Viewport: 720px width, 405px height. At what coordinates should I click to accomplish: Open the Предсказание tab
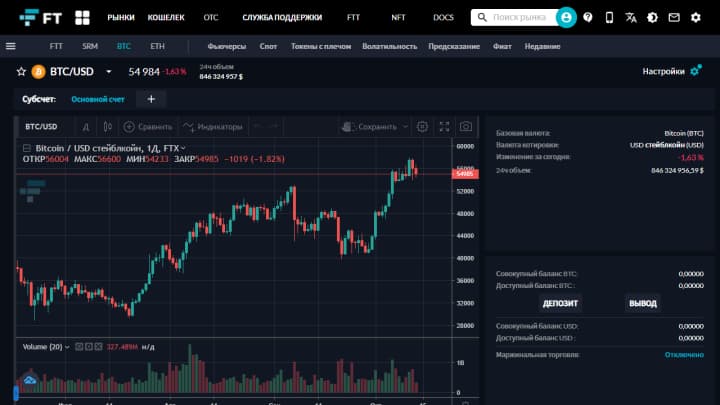point(454,46)
